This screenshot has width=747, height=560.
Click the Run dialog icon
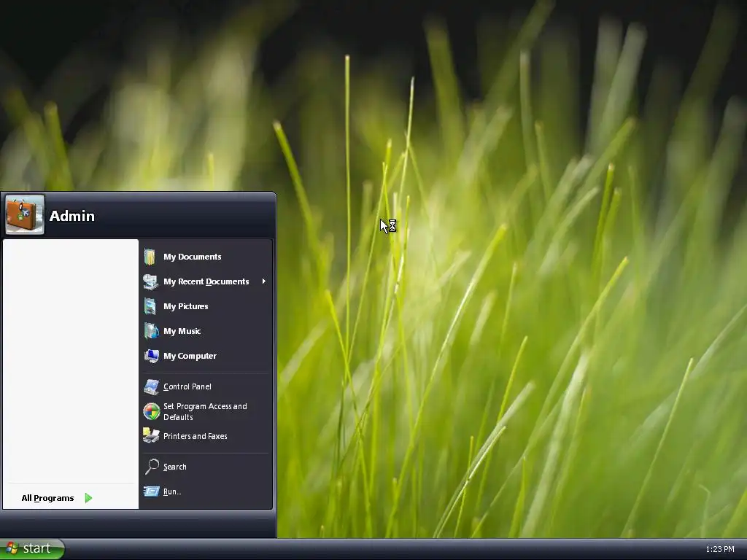pyautogui.click(x=151, y=491)
